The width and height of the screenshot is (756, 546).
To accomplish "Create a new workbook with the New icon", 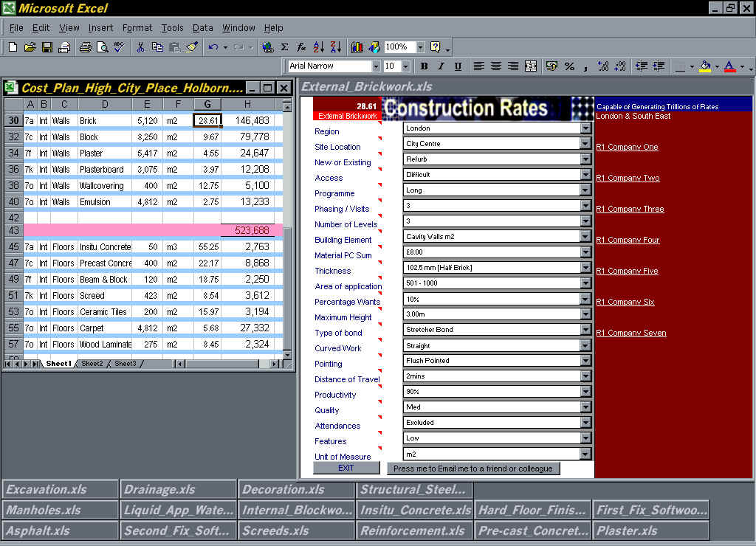I will 13,47.
